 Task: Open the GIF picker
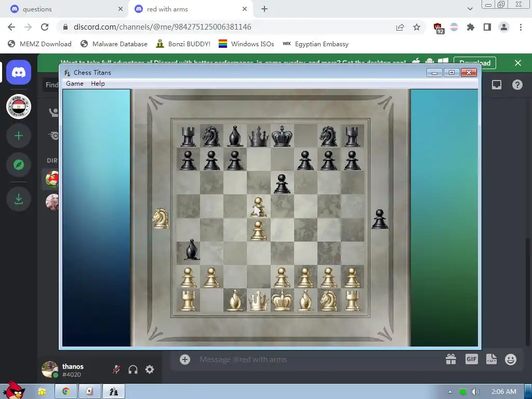(472, 360)
